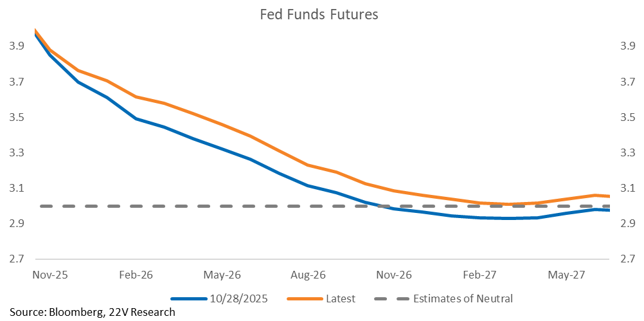Image resolution: width=644 pixels, height=321 pixels.
Task: Click the 3.9 label on left axis
Action: point(17,46)
